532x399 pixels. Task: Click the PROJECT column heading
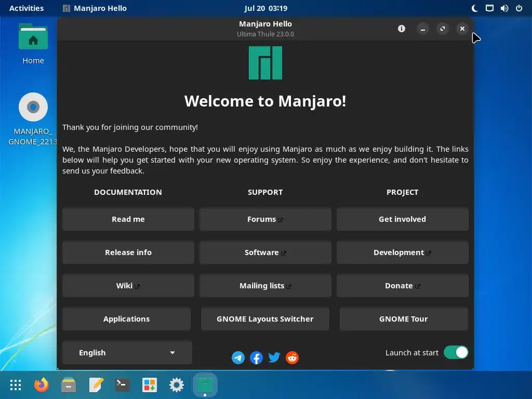click(x=403, y=192)
